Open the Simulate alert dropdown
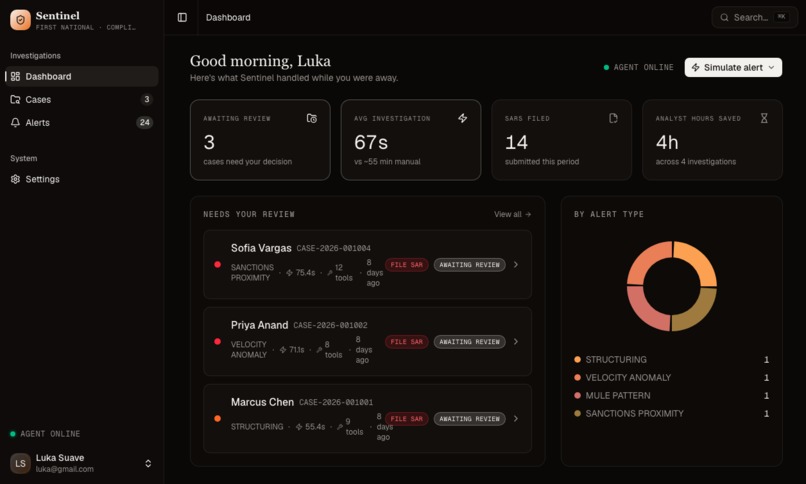 (733, 67)
